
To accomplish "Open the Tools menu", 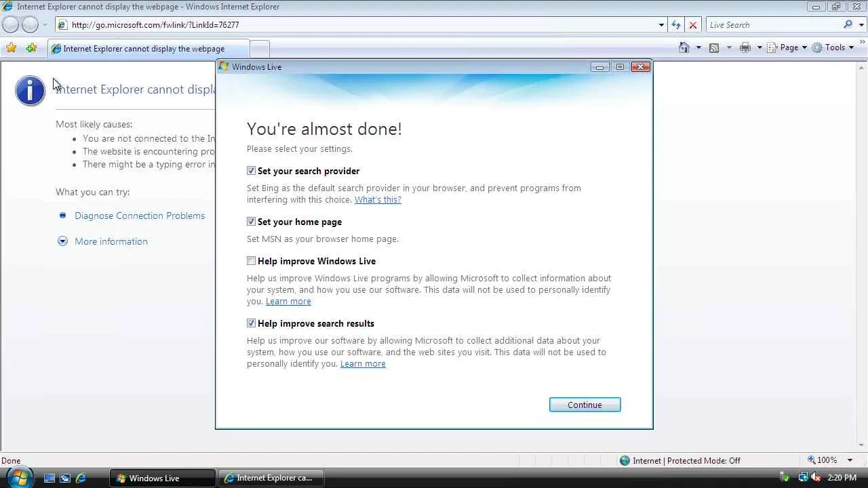I will tap(833, 47).
